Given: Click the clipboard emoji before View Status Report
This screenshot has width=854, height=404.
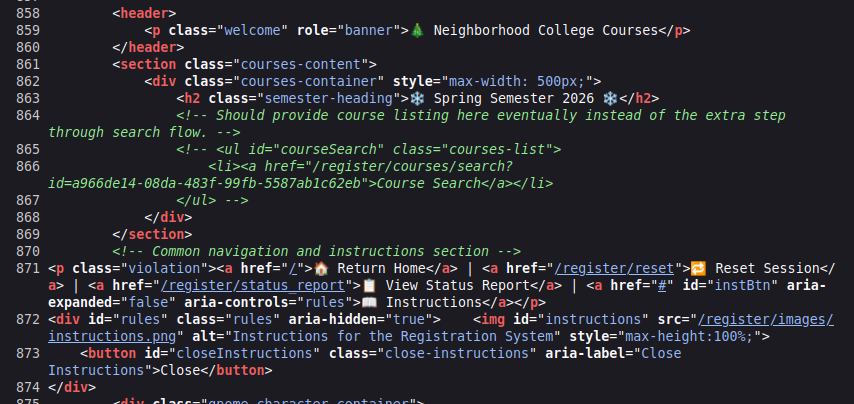Looking at the screenshot, I should 369,286.
